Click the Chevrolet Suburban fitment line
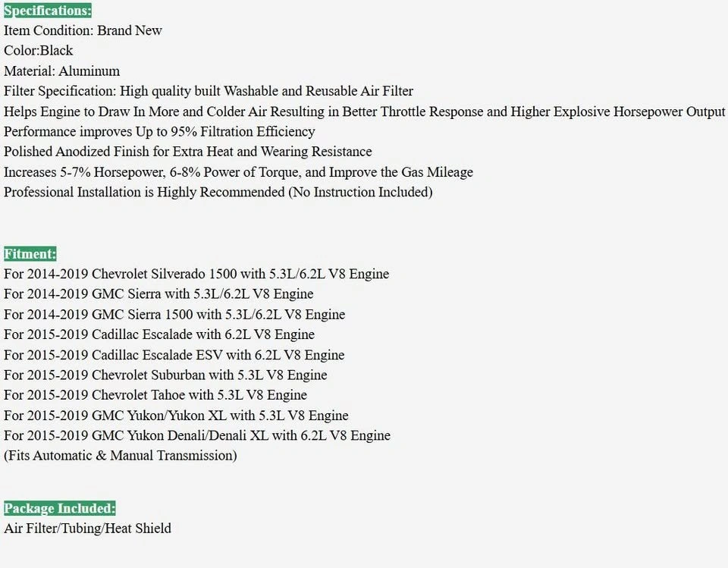 pyautogui.click(x=165, y=375)
